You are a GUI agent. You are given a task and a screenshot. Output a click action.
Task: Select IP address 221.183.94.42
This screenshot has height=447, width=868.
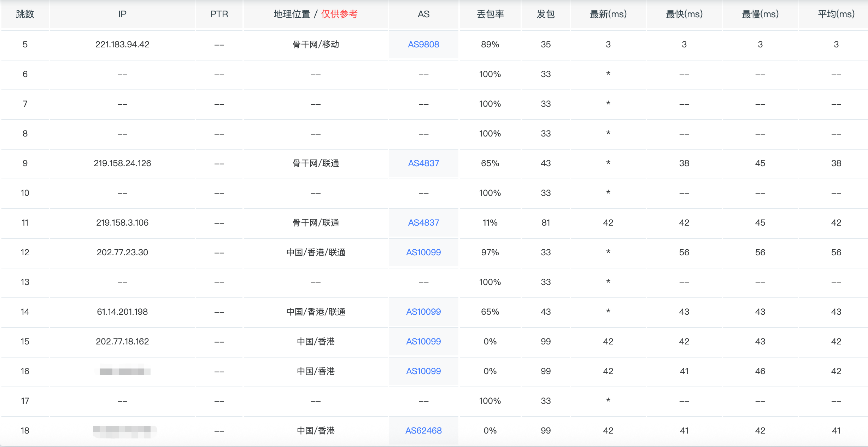(122, 45)
